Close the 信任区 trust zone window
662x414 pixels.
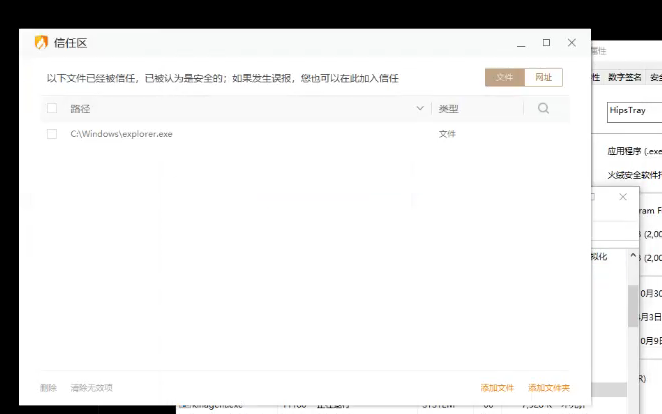[x=572, y=43]
